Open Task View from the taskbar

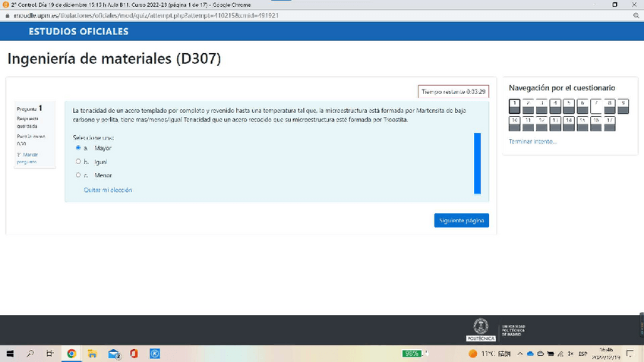[x=50, y=354]
